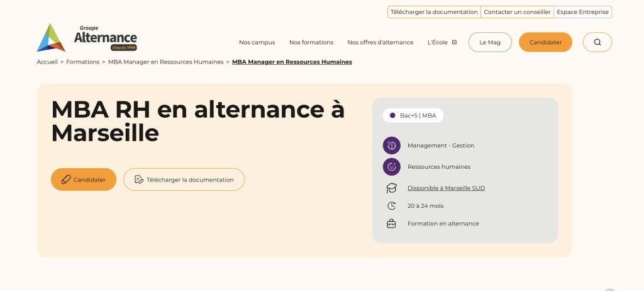This screenshot has width=644, height=291.
Task: Click 20 à 24 mois text
Action: pos(426,206)
